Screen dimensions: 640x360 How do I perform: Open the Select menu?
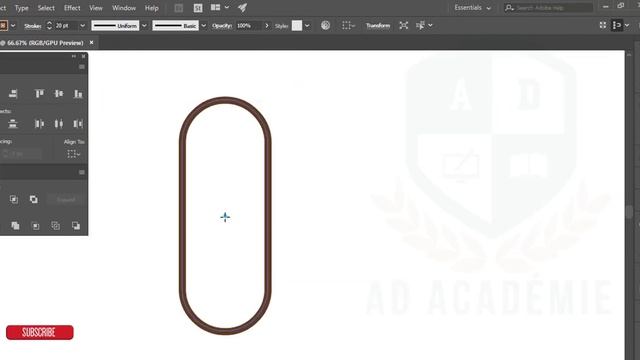pyautogui.click(x=46, y=8)
